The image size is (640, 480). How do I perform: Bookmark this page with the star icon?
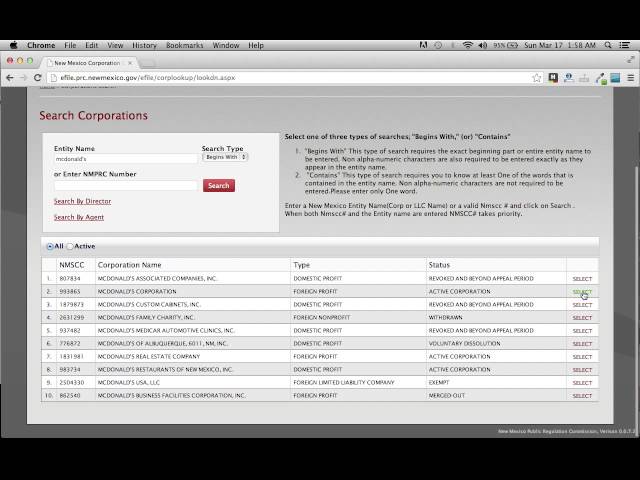(x=537, y=78)
